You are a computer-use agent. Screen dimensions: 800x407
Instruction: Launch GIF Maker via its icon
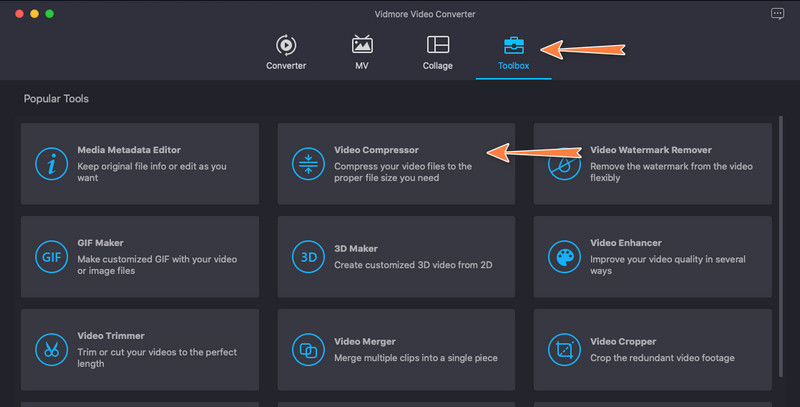[50, 256]
